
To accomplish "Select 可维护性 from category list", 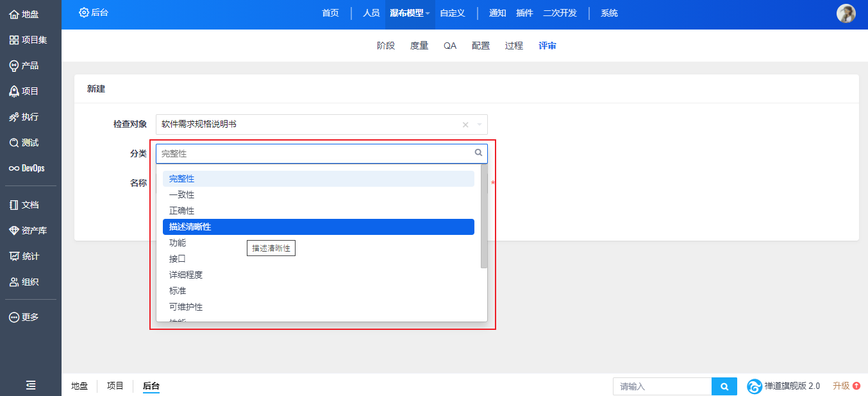I will coord(319,307).
